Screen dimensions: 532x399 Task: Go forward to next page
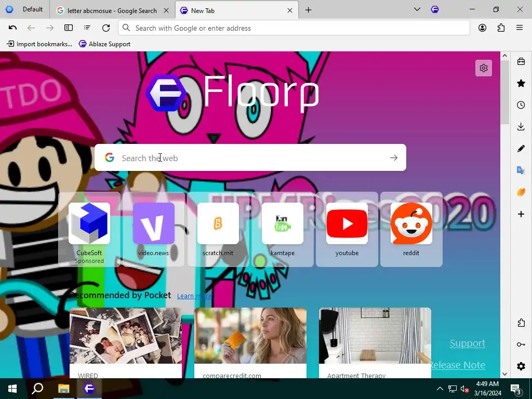click(x=50, y=28)
